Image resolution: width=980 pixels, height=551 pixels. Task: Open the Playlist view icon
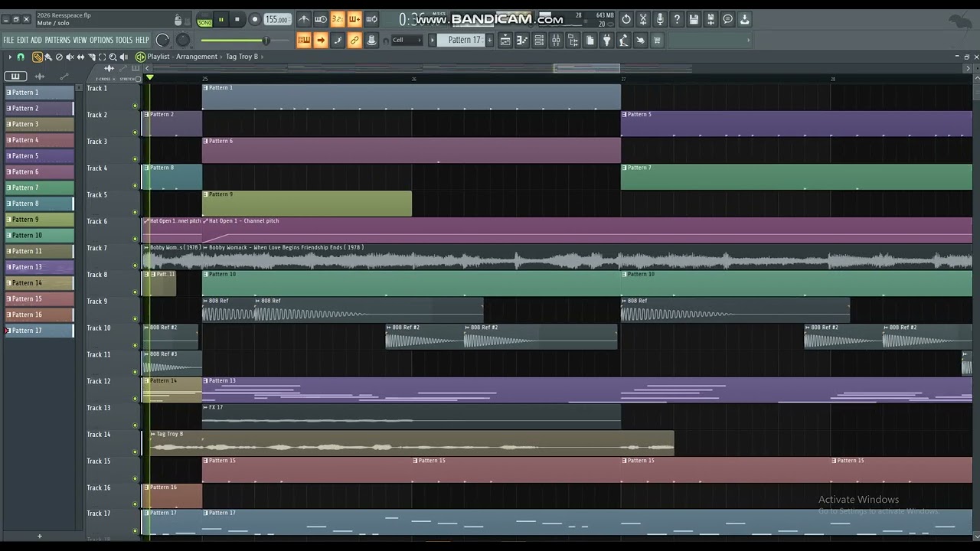[x=505, y=40]
